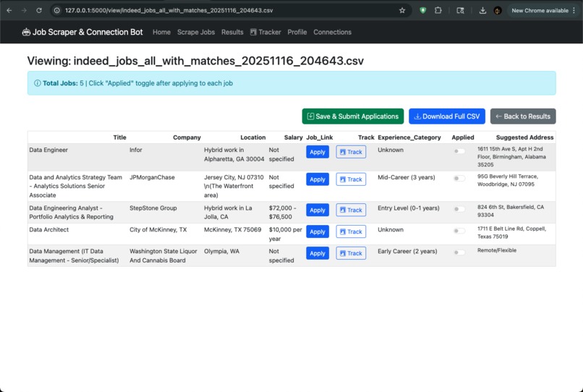Open the Profile nav link

pos(297,32)
